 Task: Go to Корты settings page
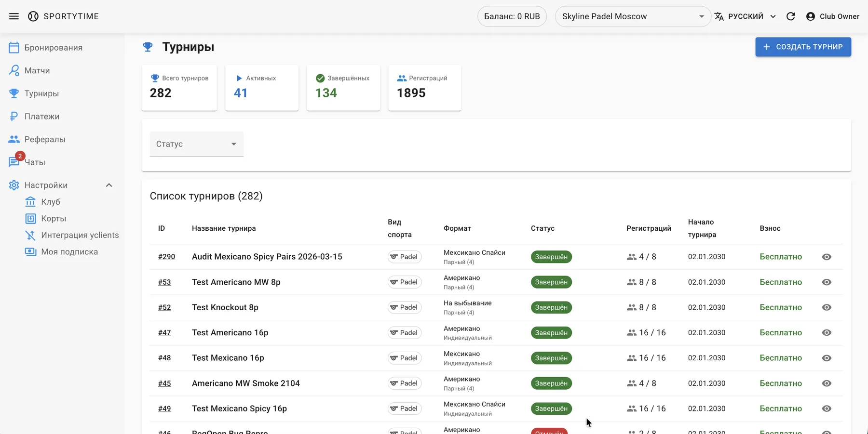(x=54, y=219)
